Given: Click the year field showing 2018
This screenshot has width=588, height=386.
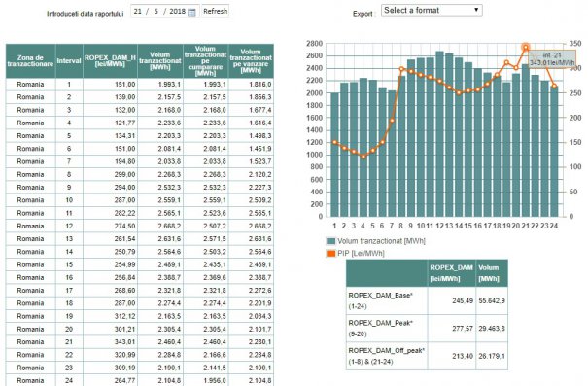Looking at the screenshot, I should click(177, 12).
